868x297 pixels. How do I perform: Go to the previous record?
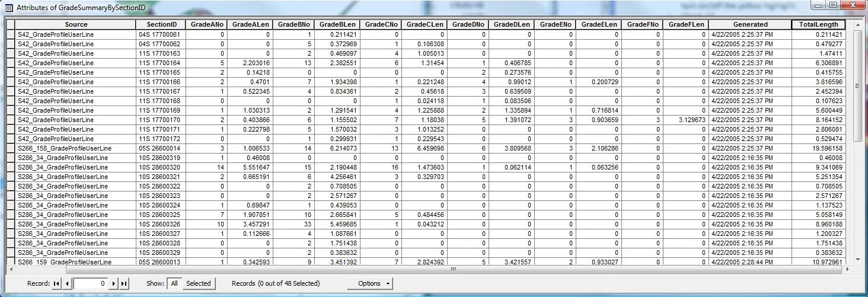click(67, 283)
